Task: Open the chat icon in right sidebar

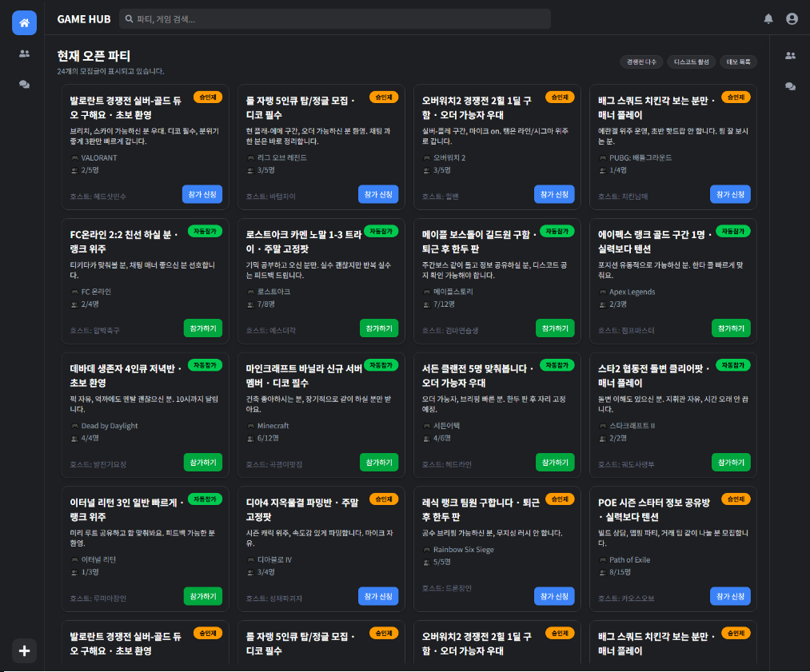Action: (790, 87)
